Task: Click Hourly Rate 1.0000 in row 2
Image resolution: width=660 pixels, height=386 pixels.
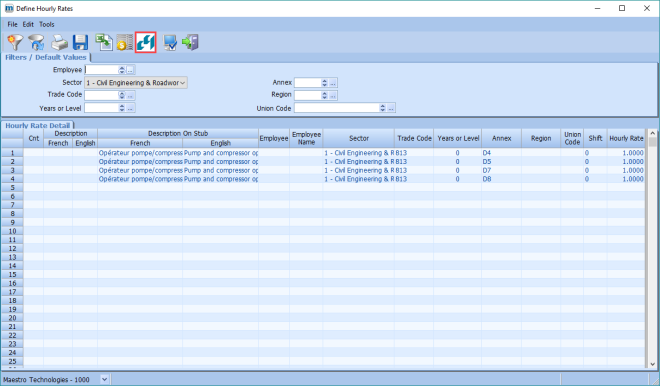Action: [x=626, y=162]
